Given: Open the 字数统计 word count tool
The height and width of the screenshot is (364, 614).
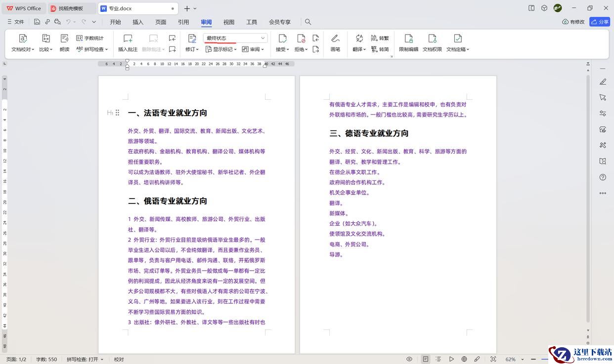Looking at the screenshot, I should 90,38.
